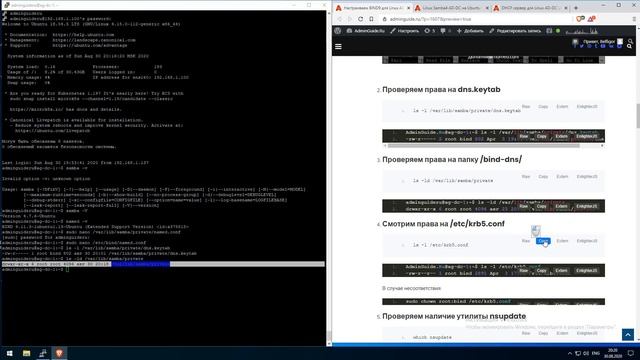
Task: Open the Добавить menu in the admin bar
Action: click(470, 31)
